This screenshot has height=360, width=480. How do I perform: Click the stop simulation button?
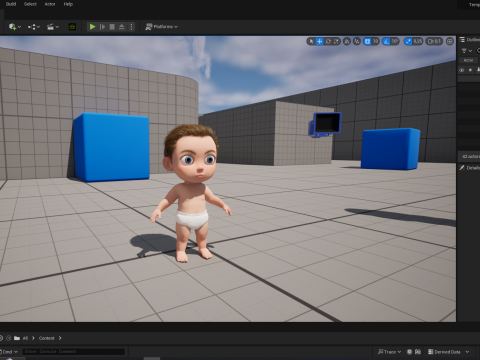coord(112,27)
